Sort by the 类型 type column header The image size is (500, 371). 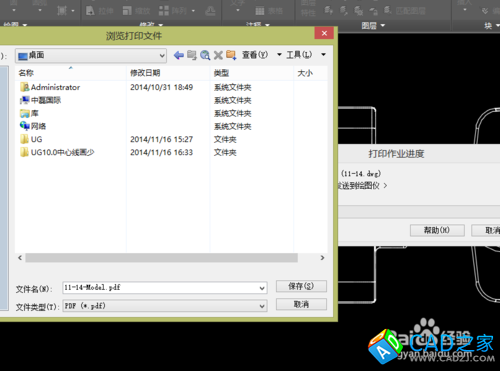pos(252,73)
